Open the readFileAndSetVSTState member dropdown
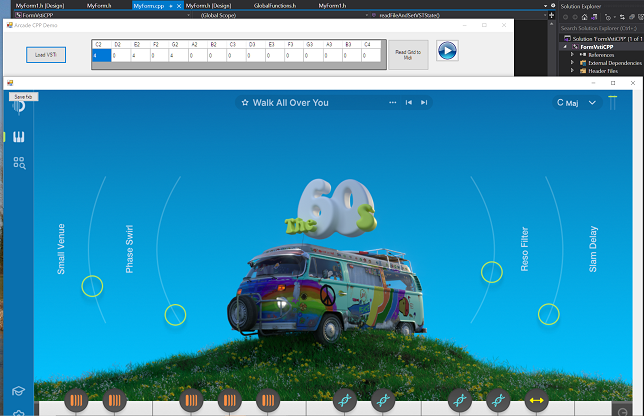Viewport: 644px width, 416px height. click(x=459, y=16)
